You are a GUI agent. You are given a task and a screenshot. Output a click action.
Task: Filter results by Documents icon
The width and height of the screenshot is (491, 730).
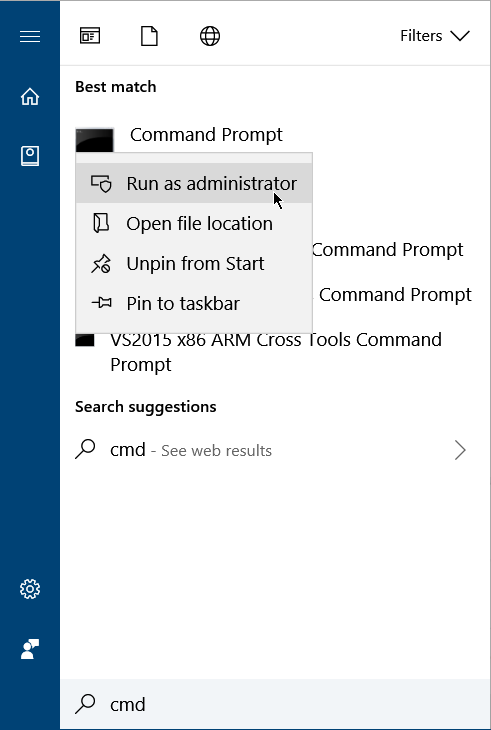[149, 36]
